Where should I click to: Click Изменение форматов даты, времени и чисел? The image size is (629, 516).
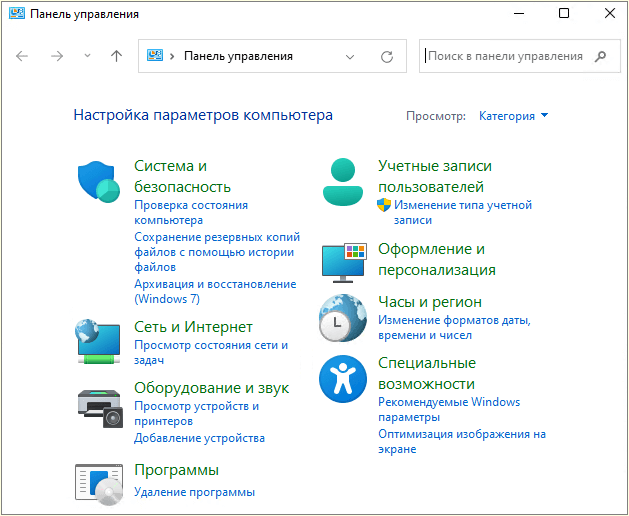[455, 327]
